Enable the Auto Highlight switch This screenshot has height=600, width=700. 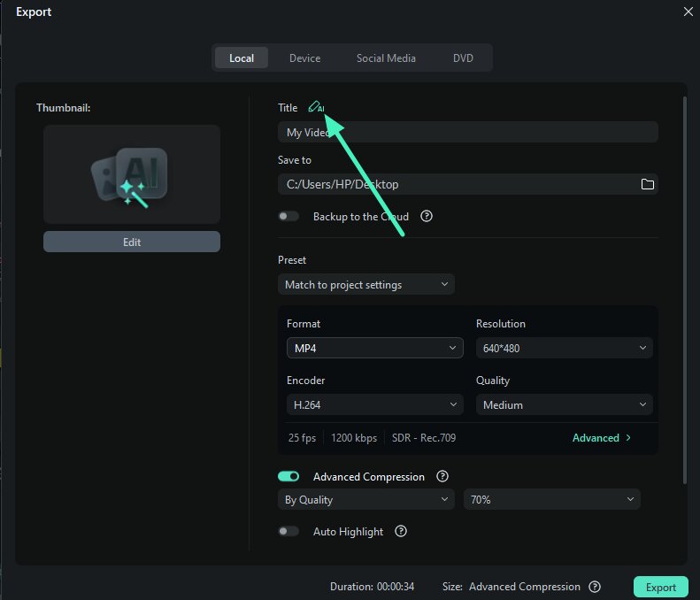point(288,531)
